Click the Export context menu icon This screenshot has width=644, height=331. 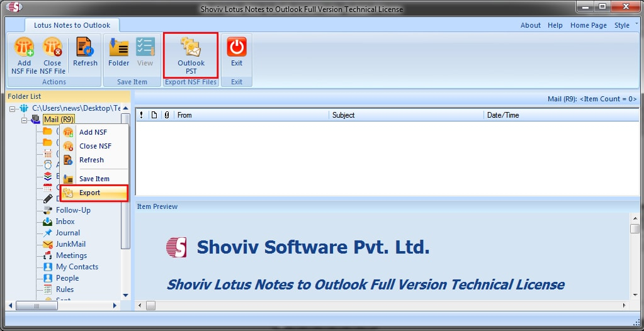tap(68, 193)
